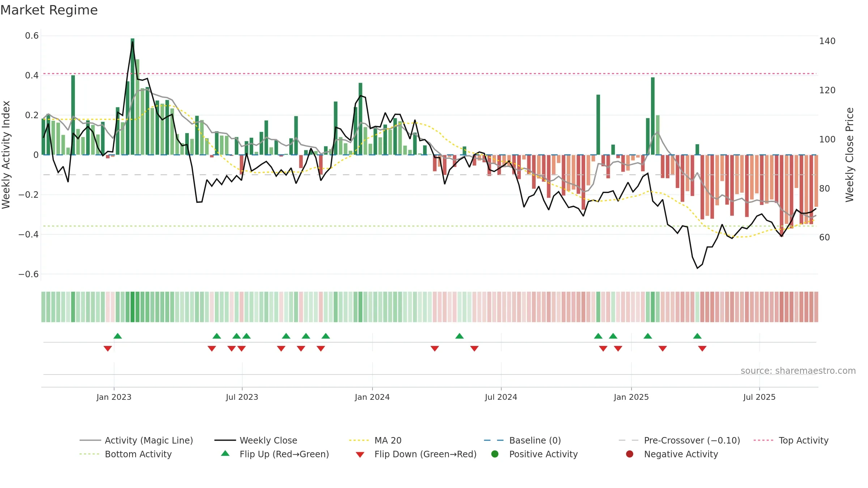
Task: Click the Negative Activity red dot icon
Action: tap(630, 454)
